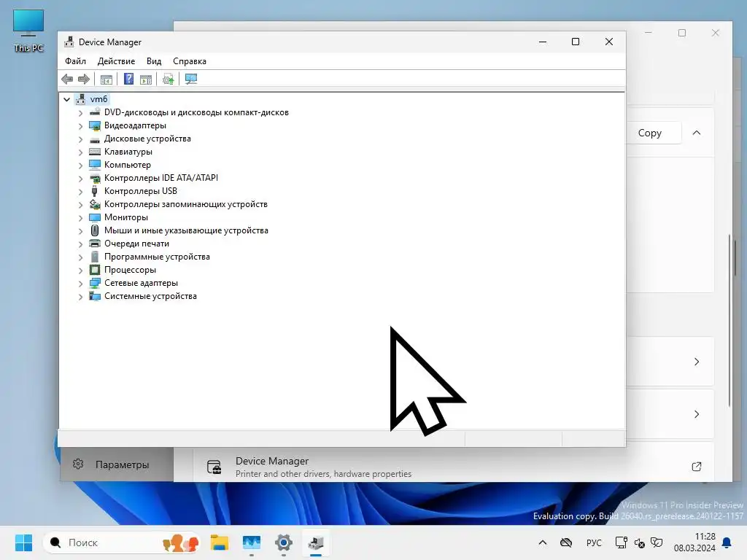Scan for hardware changes via monitor icon
Image resolution: width=747 pixels, height=560 pixels.
(191, 79)
